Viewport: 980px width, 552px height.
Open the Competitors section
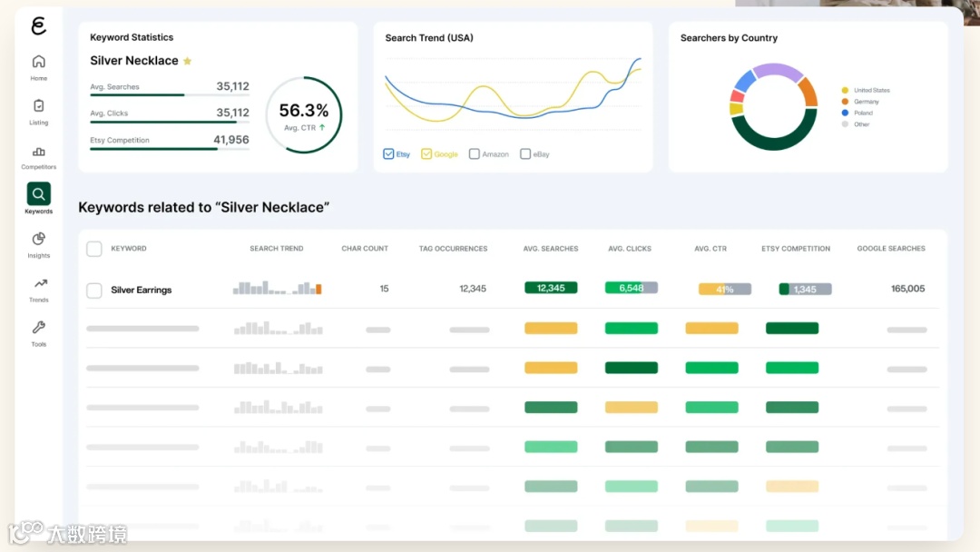pyautogui.click(x=39, y=158)
